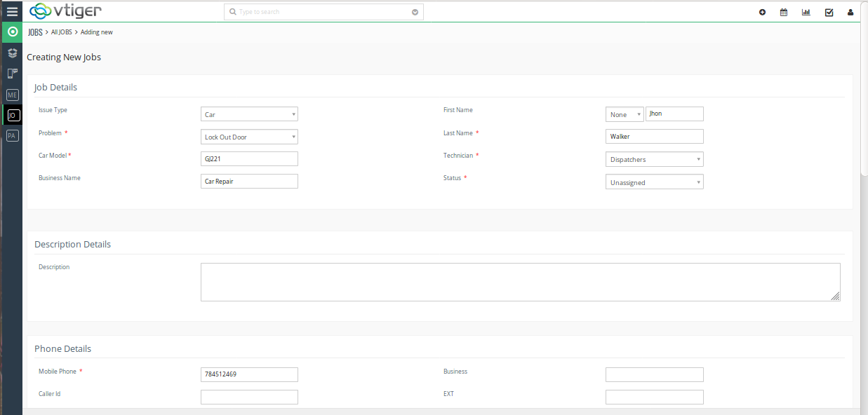Expand the Problem dropdown showing Lock Out Door
This screenshot has height=415, width=868.
click(x=249, y=137)
